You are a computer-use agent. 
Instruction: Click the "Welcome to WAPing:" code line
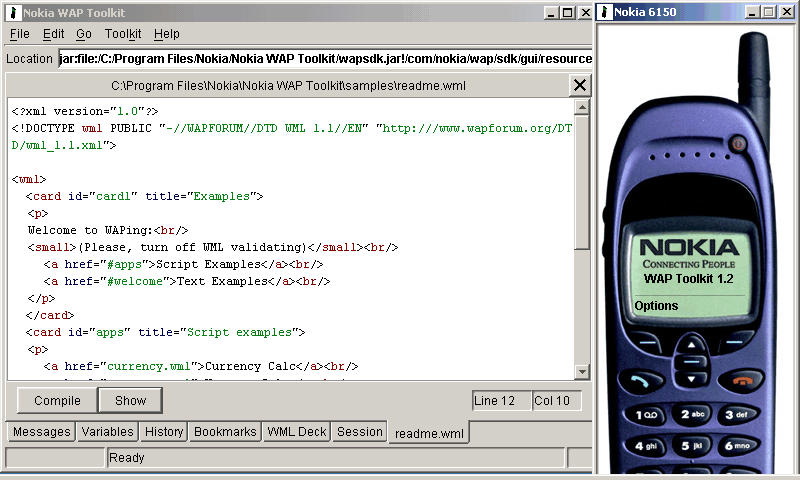(108, 231)
